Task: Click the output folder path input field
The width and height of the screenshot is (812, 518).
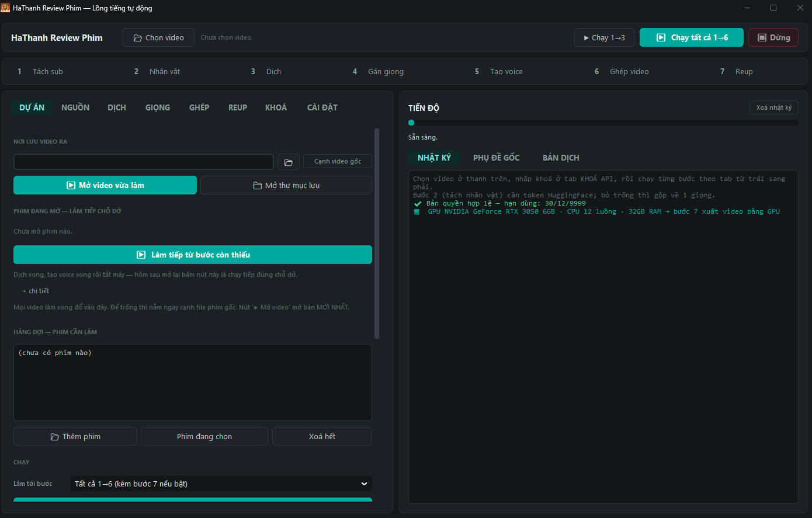Action: (x=144, y=162)
